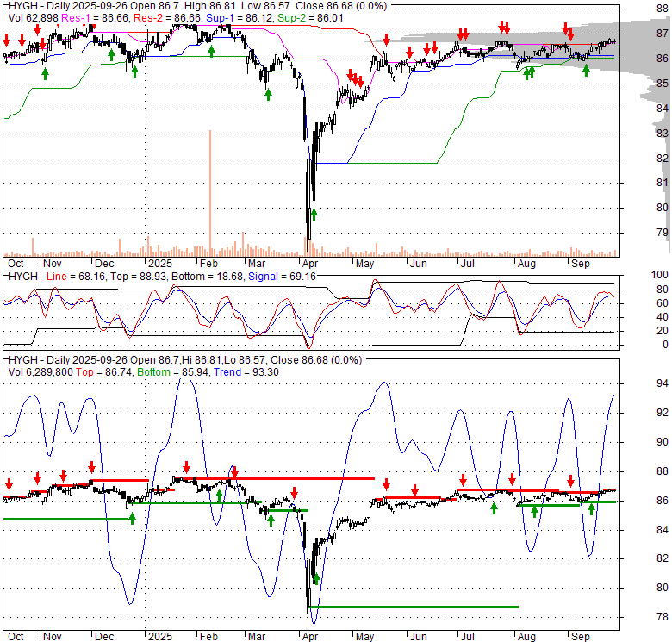This screenshot has height=642, width=672.
Task: Click the High 86.81 value in the price chart header
Action: [210, 6]
